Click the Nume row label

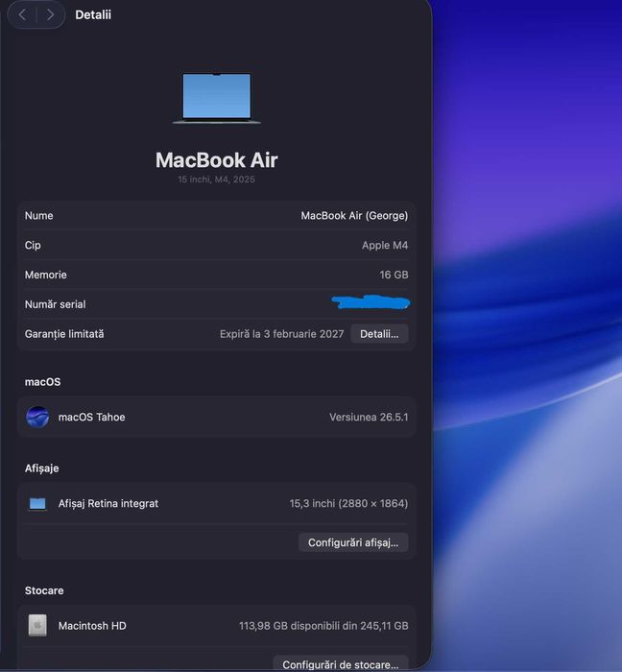(39, 216)
